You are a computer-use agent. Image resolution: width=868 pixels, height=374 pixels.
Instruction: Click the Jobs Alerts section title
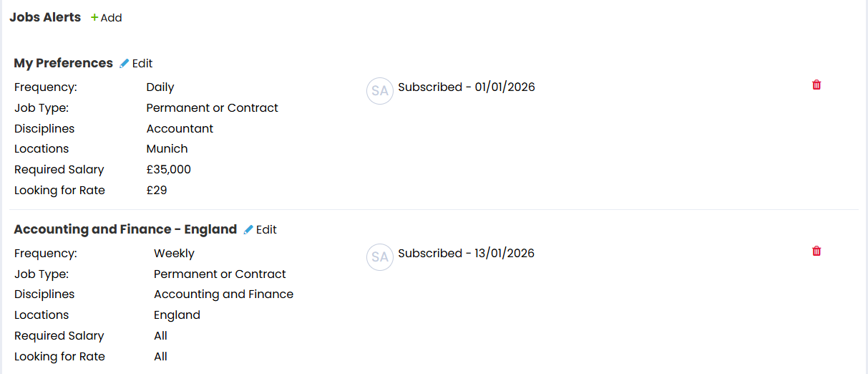(x=45, y=17)
